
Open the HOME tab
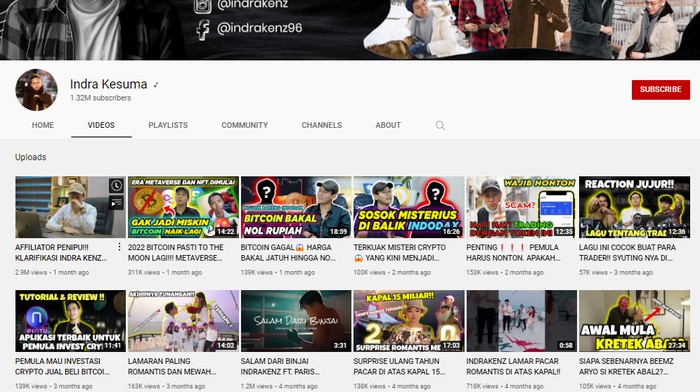(x=43, y=125)
